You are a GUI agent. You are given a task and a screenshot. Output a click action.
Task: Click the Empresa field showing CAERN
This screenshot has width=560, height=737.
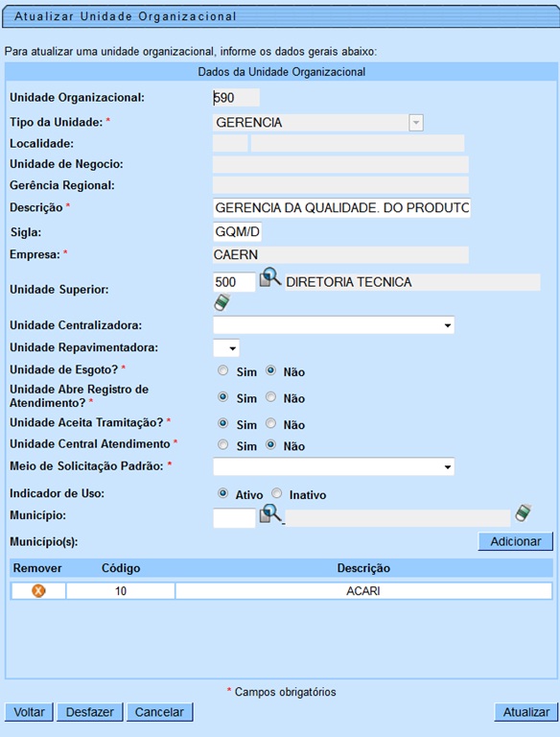coord(340,254)
